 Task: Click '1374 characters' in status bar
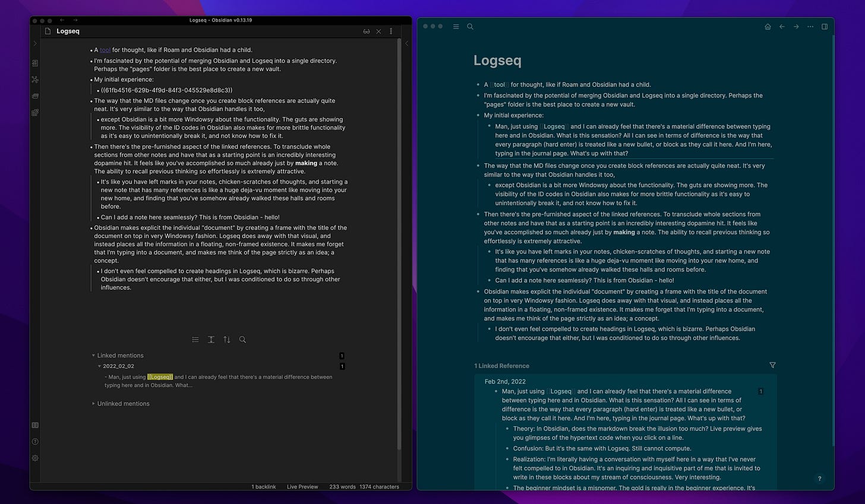pyautogui.click(x=379, y=487)
